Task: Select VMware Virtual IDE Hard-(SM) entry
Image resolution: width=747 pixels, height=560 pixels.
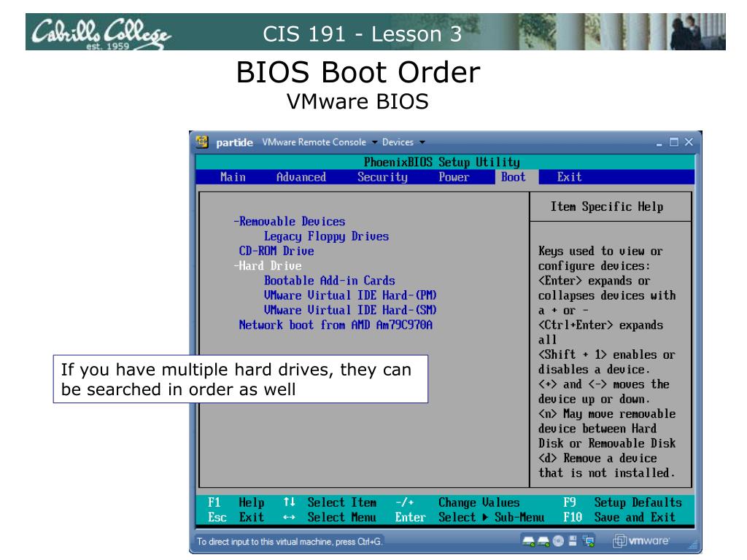Action: [x=350, y=310]
